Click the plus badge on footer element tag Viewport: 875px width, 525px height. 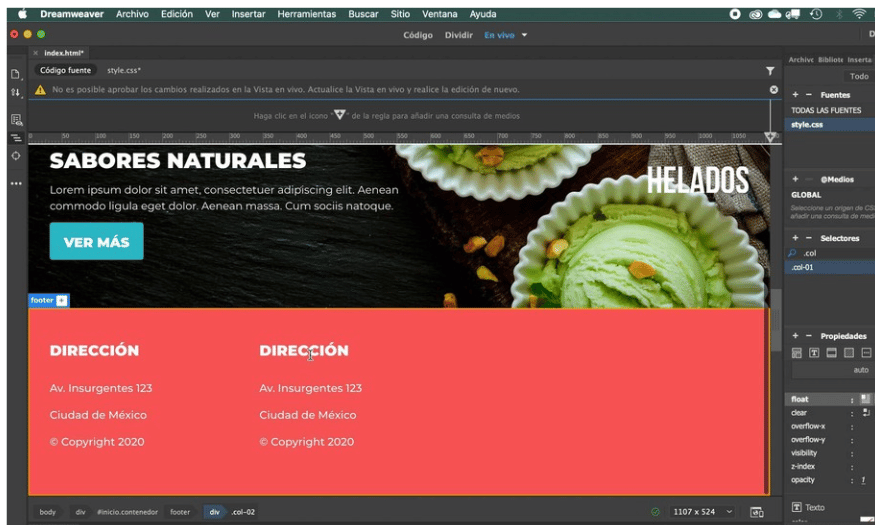[x=61, y=301]
